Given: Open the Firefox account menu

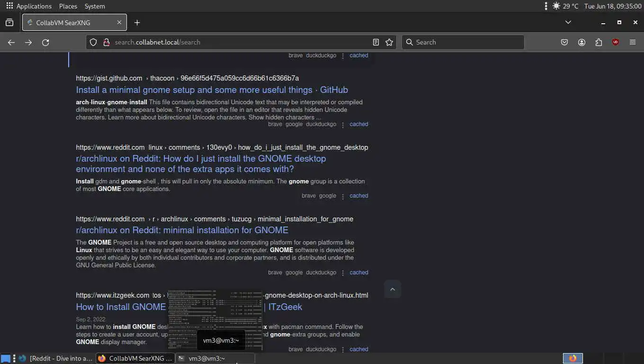Looking at the screenshot, I should tap(581, 42).
